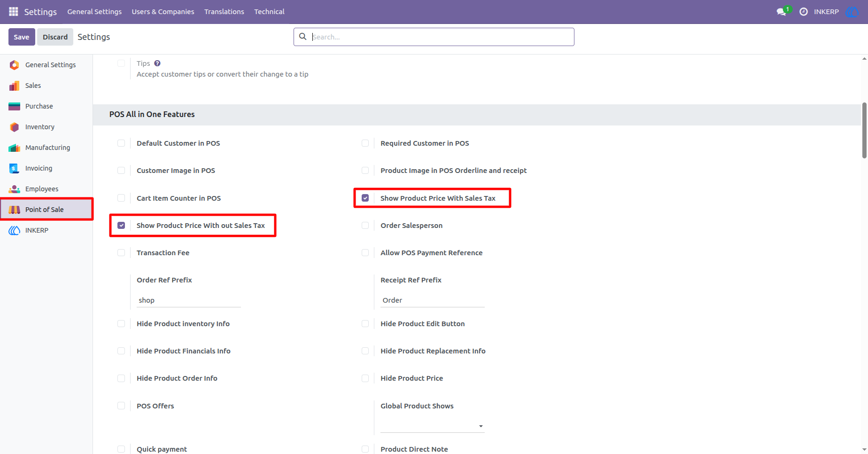This screenshot has width=868, height=454.
Task: Click the Sales sidebar icon
Action: (x=15, y=86)
